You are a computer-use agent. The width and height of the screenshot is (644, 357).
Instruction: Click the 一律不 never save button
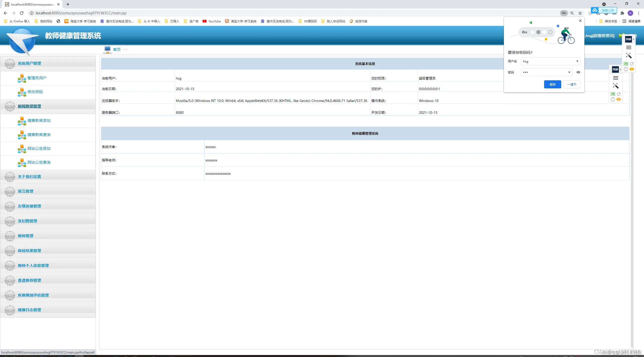tap(572, 84)
